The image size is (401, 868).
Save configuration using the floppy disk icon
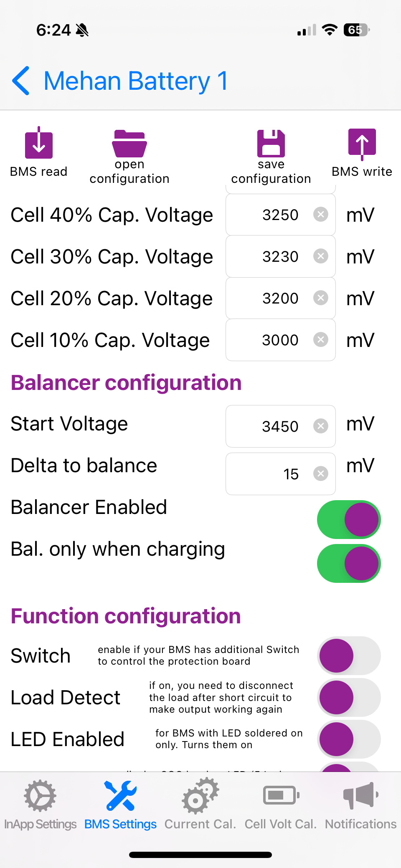pyautogui.click(x=271, y=144)
